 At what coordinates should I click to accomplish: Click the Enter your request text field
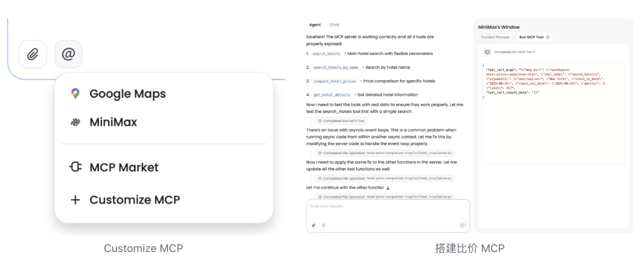point(388,216)
